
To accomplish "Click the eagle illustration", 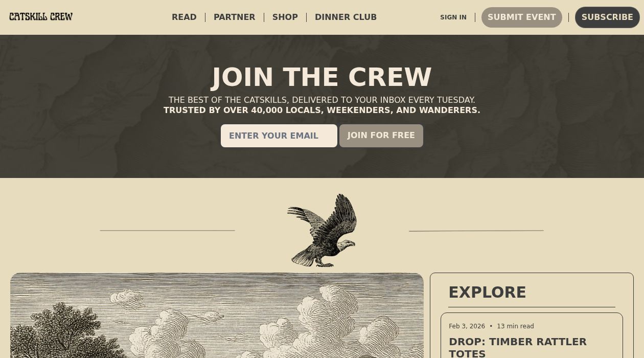I will tap(322, 230).
